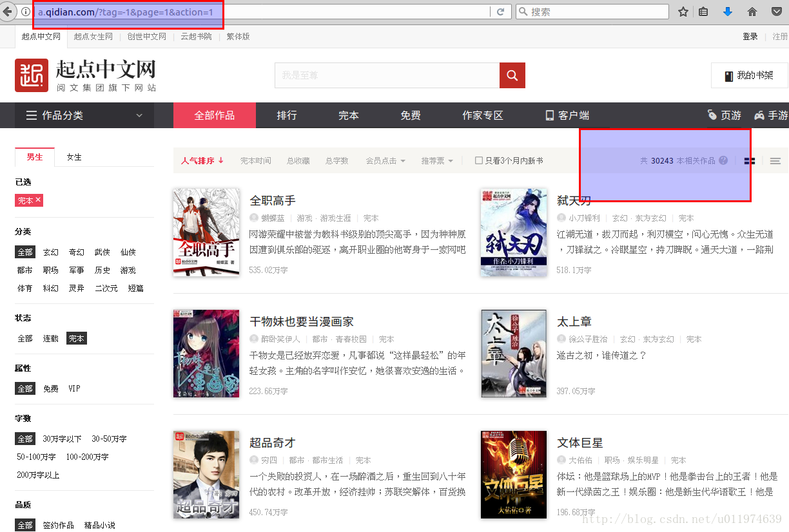Image resolution: width=789 pixels, height=532 pixels.
Task: Sort by 人气排序
Action: pyautogui.click(x=202, y=161)
